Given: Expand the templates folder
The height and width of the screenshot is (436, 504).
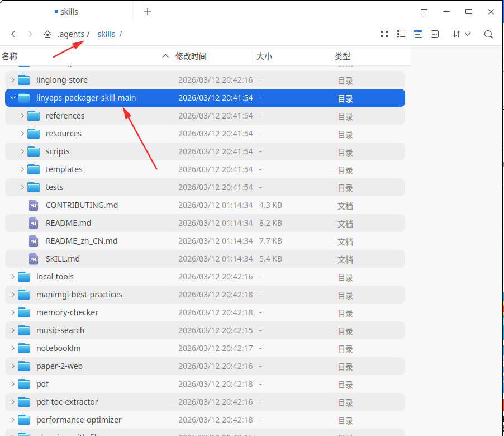Looking at the screenshot, I should point(22,169).
